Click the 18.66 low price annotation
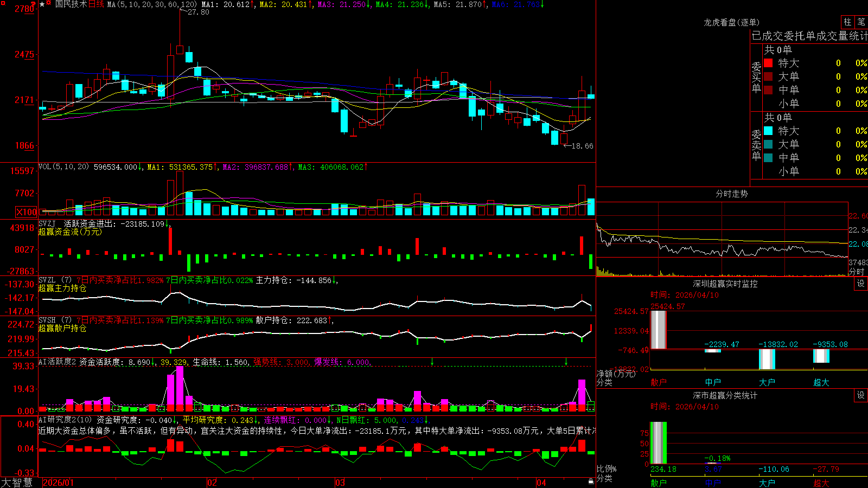This screenshot has height=488, width=868. pyautogui.click(x=582, y=146)
